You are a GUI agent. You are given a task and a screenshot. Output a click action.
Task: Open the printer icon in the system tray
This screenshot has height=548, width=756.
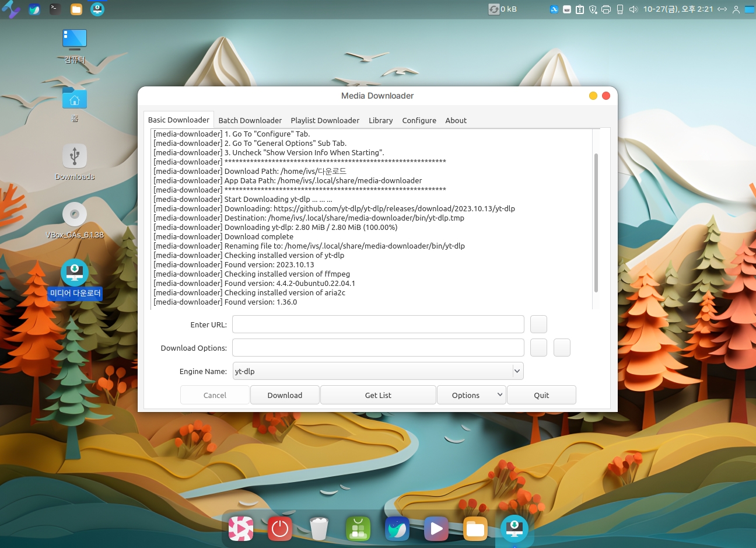point(606,9)
